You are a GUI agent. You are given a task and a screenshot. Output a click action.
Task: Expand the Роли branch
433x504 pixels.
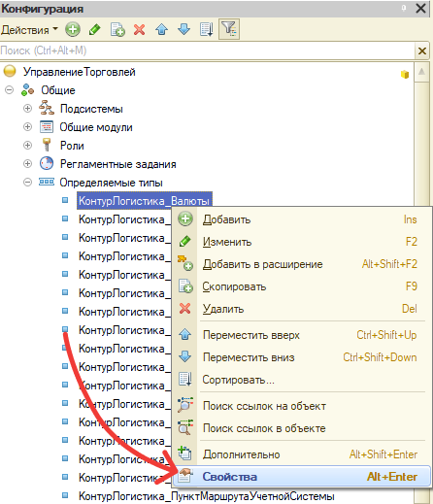coord(28,145)
